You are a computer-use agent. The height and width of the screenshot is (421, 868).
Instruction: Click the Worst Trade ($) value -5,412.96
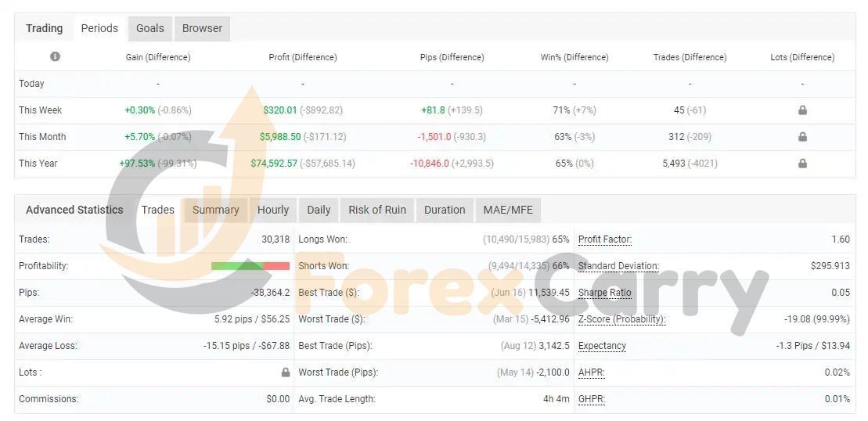550,319
